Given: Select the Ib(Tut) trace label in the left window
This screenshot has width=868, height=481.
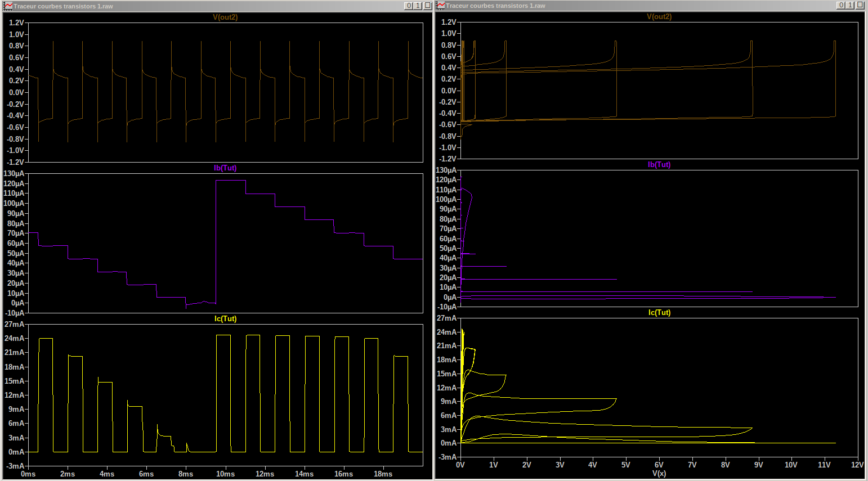Looking at the screenshot, I should point(225,168).
